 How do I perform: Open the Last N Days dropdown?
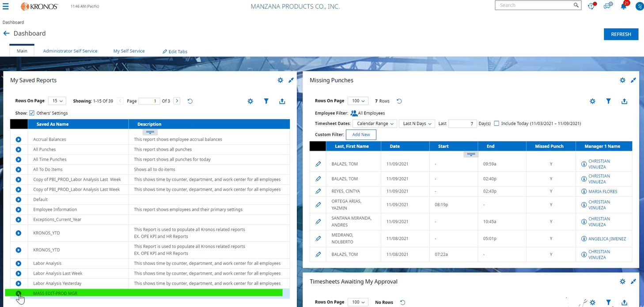coord(417,124)
